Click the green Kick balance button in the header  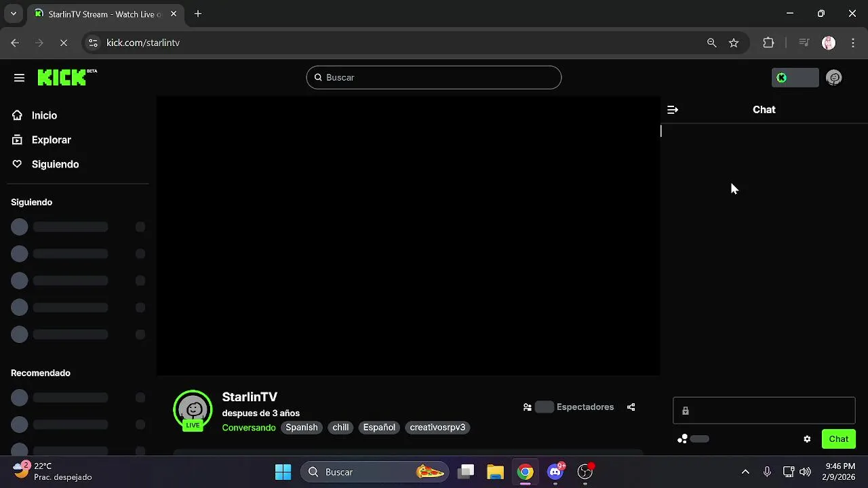click(795, 78)
